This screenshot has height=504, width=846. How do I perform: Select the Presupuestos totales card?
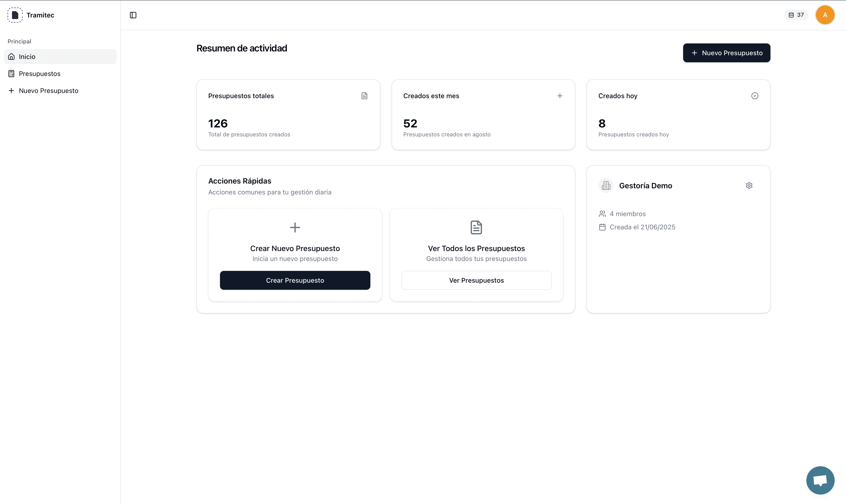[288, 115]
